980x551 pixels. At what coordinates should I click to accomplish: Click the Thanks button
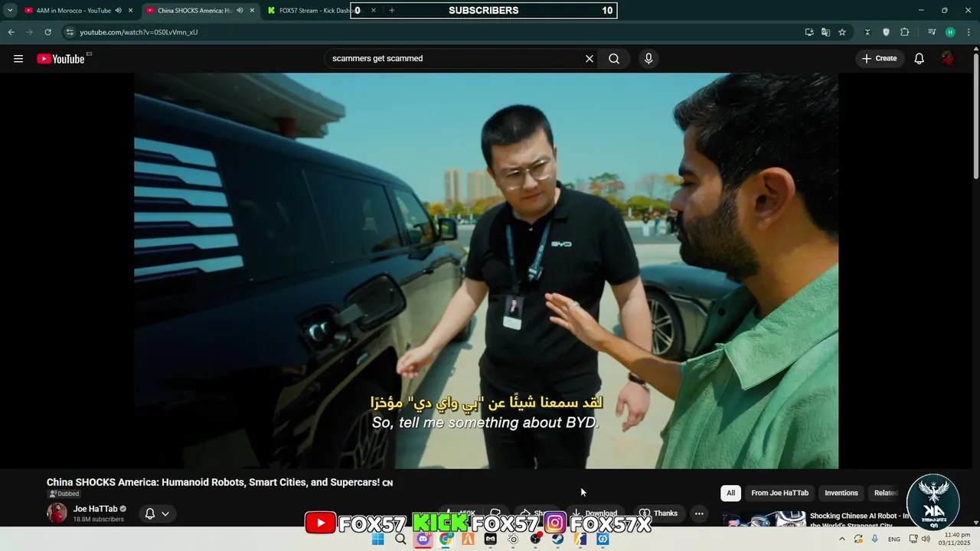(658, 514)
